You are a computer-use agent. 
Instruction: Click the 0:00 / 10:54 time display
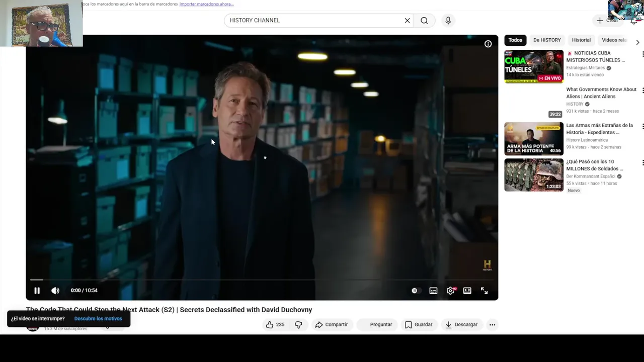click(84, 291)
